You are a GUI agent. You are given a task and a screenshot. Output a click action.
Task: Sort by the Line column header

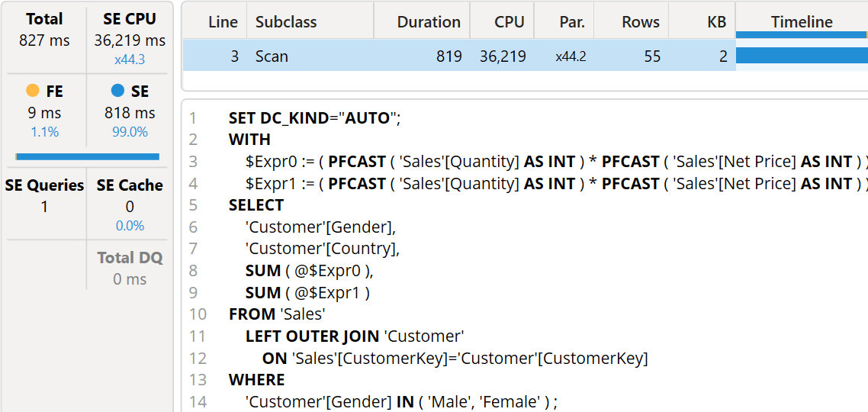(223, 22)
